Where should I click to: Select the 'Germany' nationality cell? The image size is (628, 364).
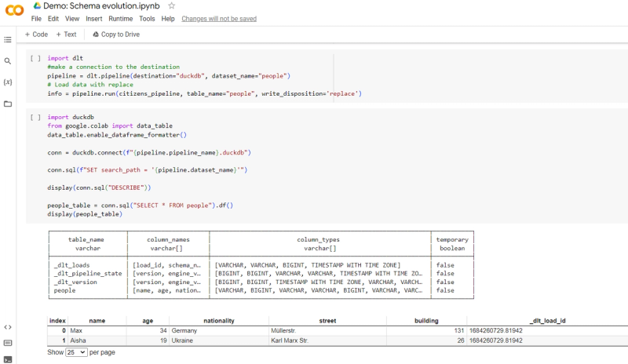coord(219,331)
